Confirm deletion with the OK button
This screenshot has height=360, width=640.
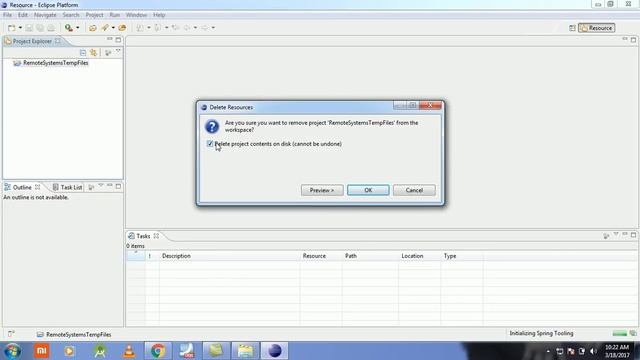pos(368,190)
